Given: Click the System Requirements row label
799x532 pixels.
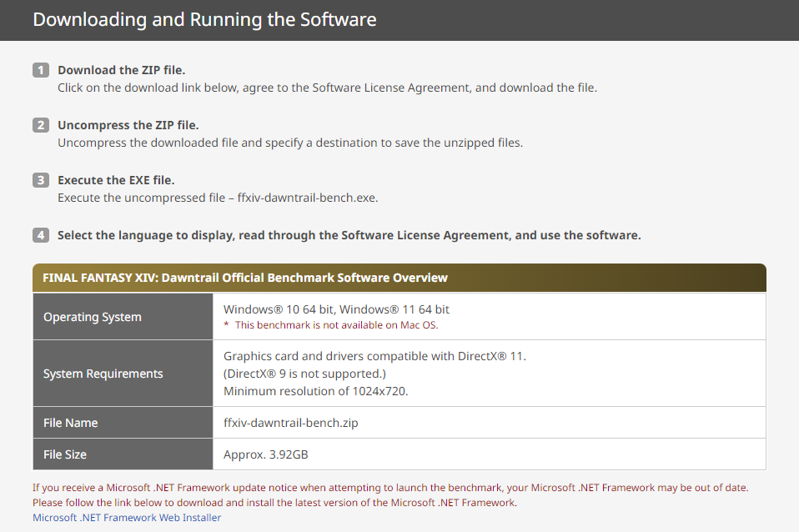Looking at the screenshot, I should (x=103, y=374).
